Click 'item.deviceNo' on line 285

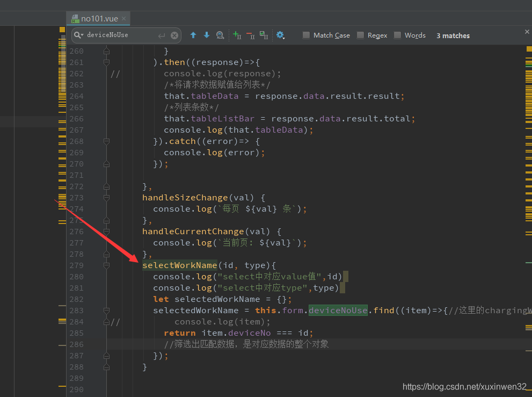tap(236, 333)
